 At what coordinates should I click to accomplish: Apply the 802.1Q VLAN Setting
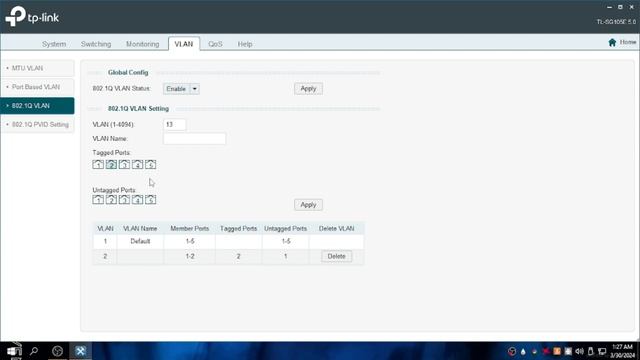pos(308,205)
